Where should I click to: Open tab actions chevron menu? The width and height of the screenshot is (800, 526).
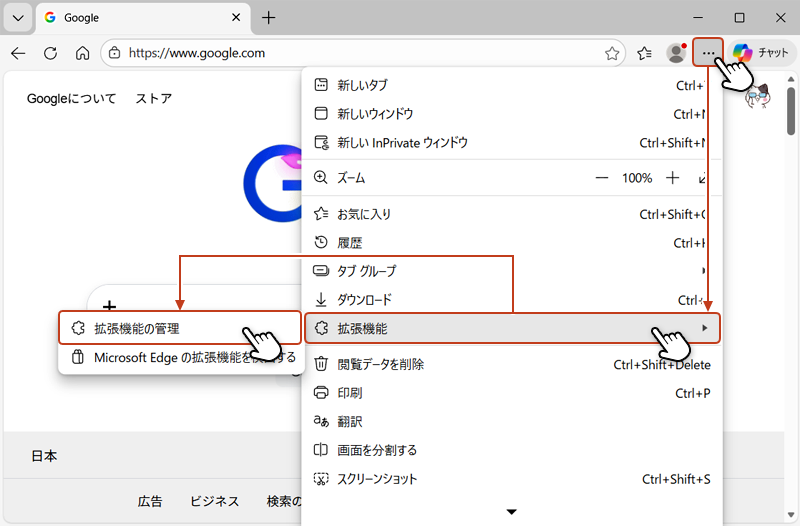pos(18,18)
